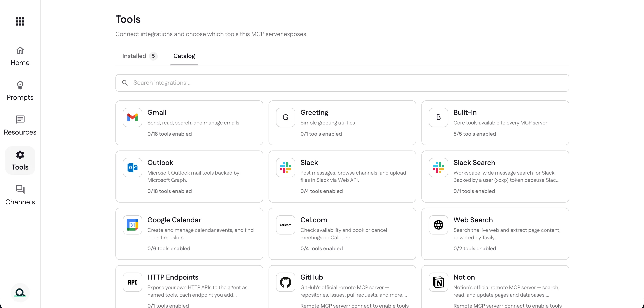The width and height of the screenshot is (644, 308).
Task: Open Channels chat icon
Action: [20, 190]
